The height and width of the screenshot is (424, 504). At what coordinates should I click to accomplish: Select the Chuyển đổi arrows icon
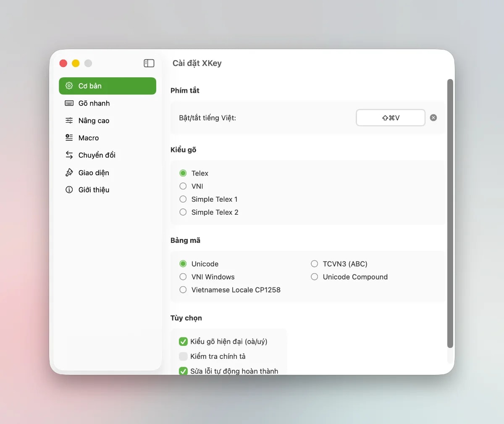click(69, 155)
